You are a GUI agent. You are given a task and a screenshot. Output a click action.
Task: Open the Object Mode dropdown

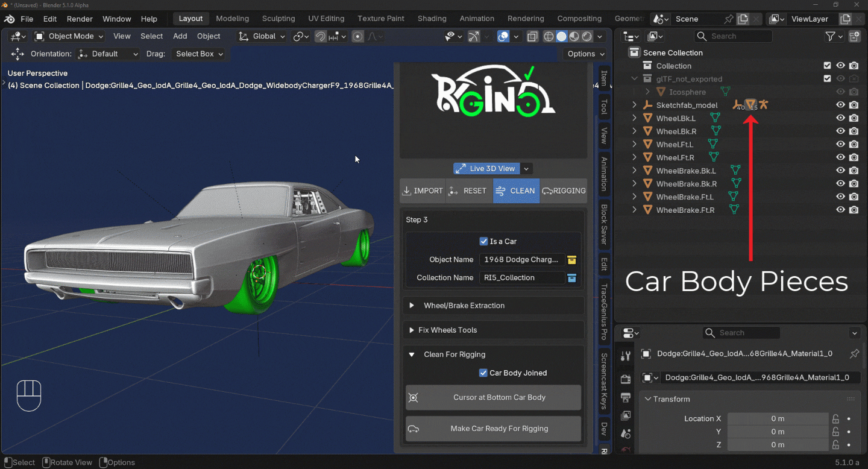coord(69,36)
